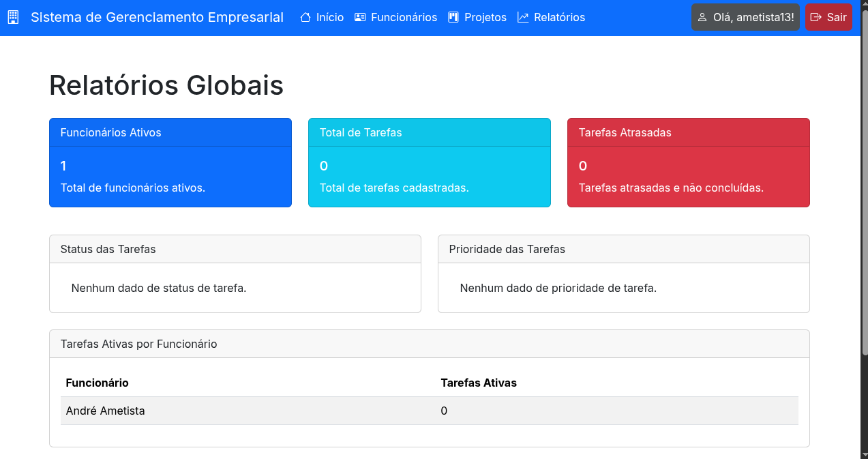
Task: Click the count 1 in Funcionários Ativos
Action: (63, 166)
